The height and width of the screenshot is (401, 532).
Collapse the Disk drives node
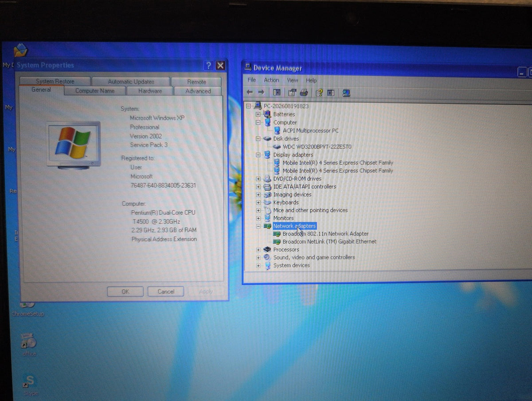258,138
